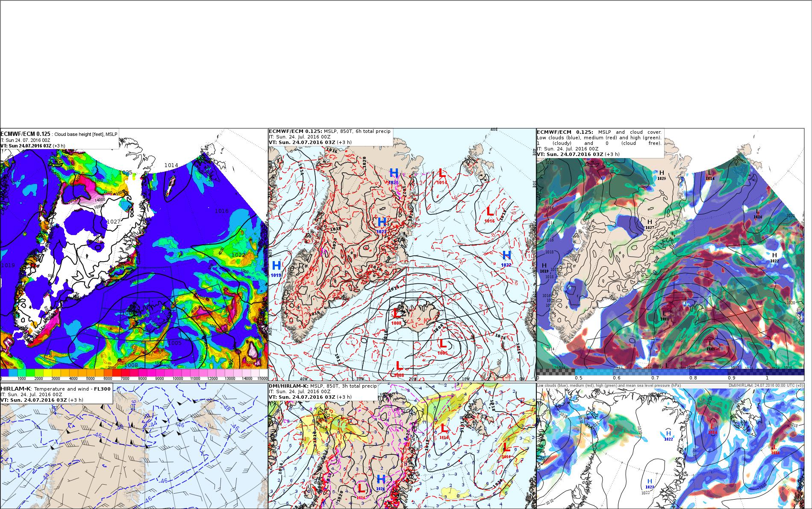This screenshot has width=812, height=509.
Task: Click the gray checkered cloud-free swatch at 0 on cloud cover scale
Action: point(556,372)
